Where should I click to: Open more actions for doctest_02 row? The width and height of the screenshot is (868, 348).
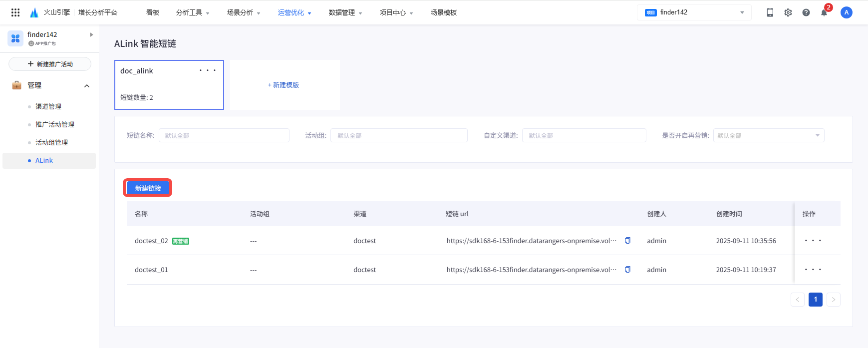(813, 241)
